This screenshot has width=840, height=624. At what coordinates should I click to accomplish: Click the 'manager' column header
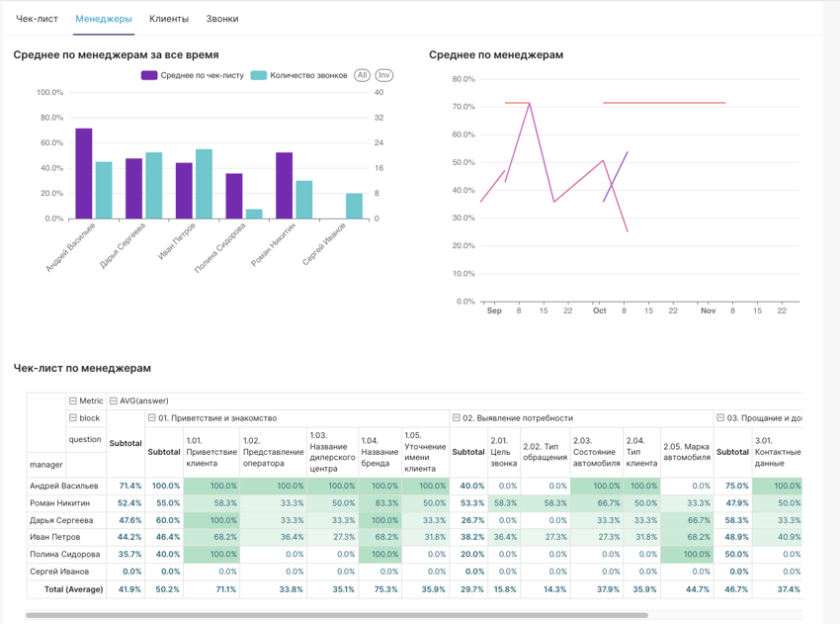46,464
